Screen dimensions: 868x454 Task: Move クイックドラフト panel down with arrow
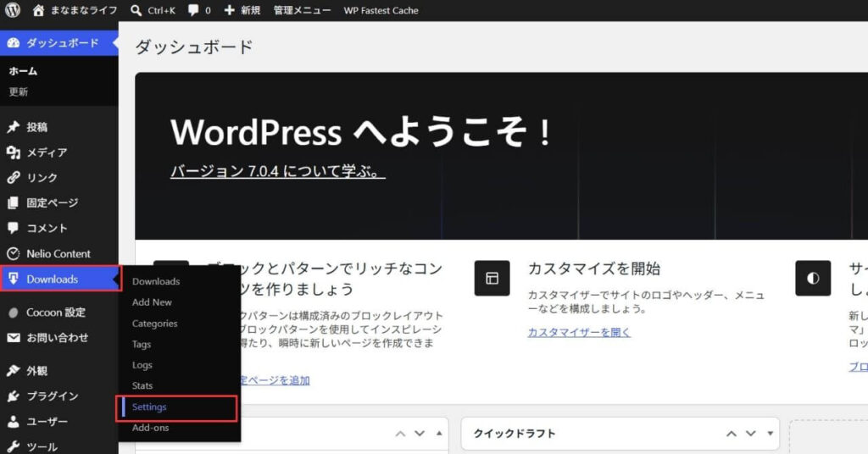click(751, 434)
